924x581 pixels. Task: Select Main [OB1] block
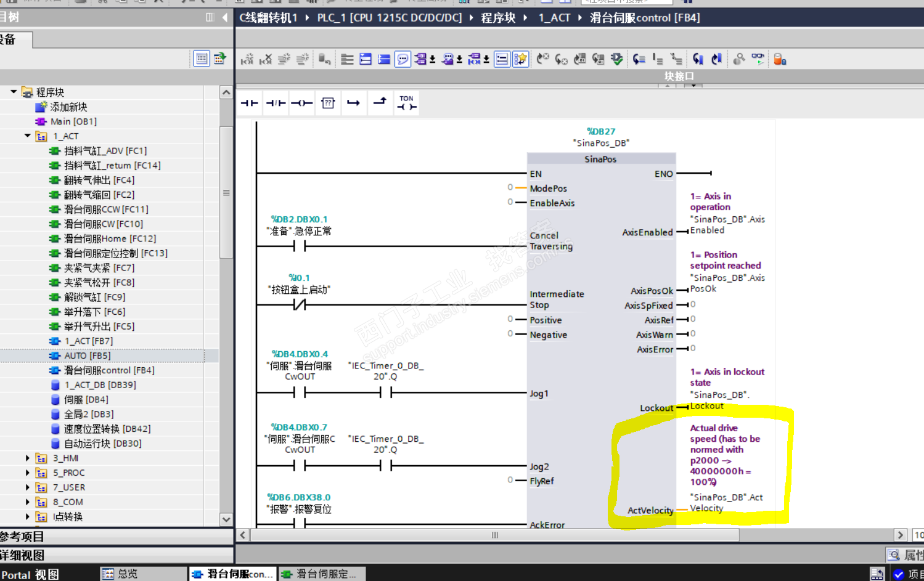tap(73, 121)
